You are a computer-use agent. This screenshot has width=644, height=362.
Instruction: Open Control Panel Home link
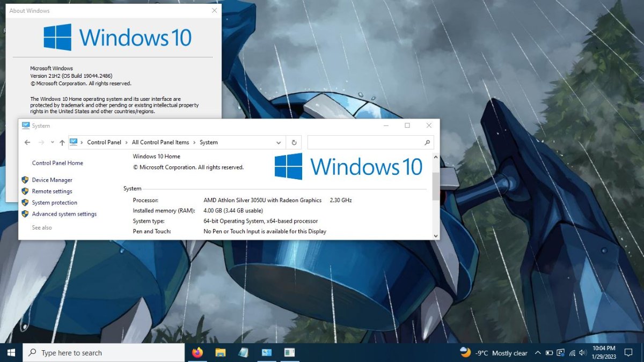click(x=57, y=163)
